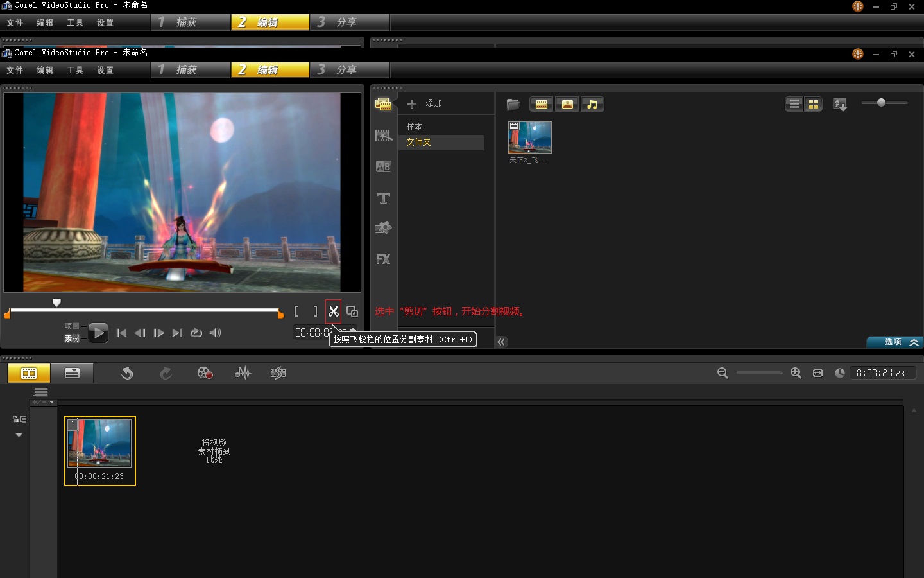Switch library to thumbnail view
This screenshot has width=924, height=578.
click(814, 104)
